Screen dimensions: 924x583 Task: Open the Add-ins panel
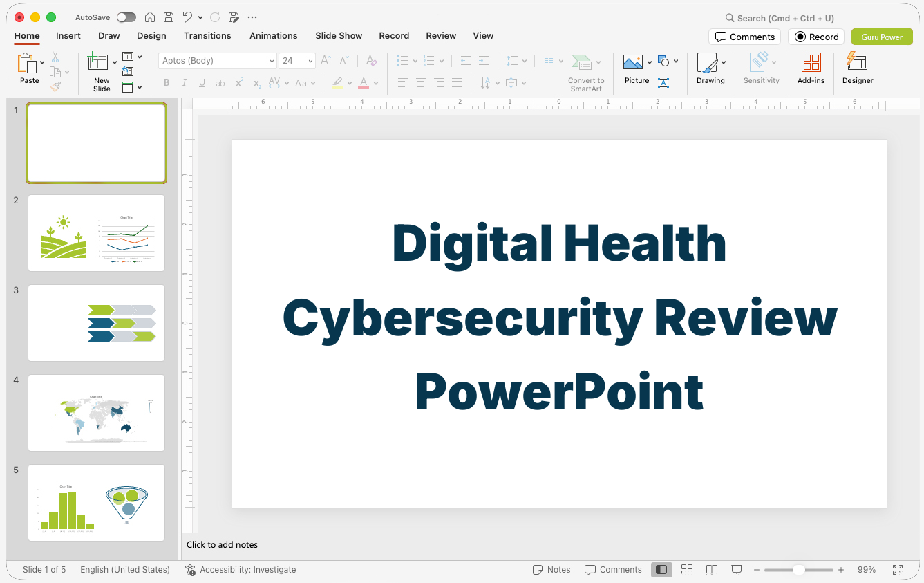tap(811, 69)
